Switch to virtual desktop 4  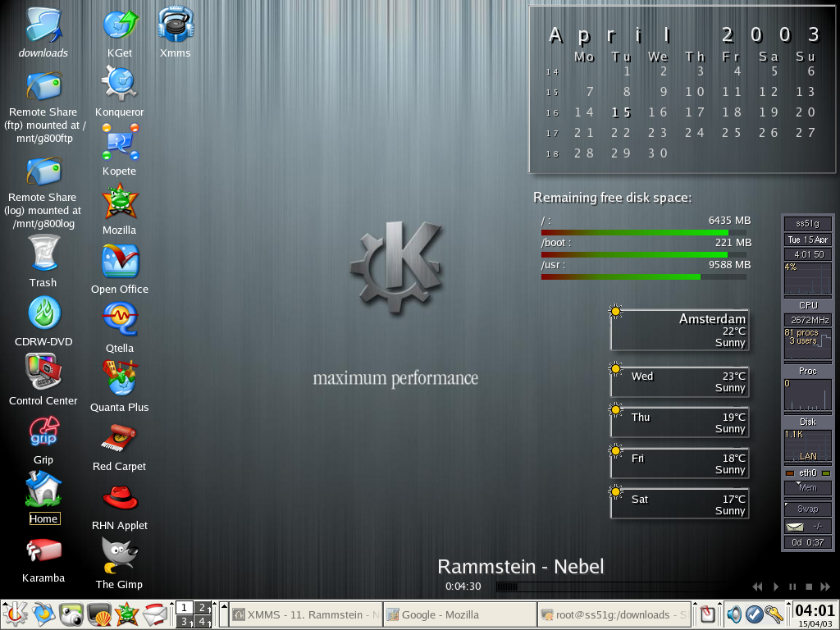203,622
